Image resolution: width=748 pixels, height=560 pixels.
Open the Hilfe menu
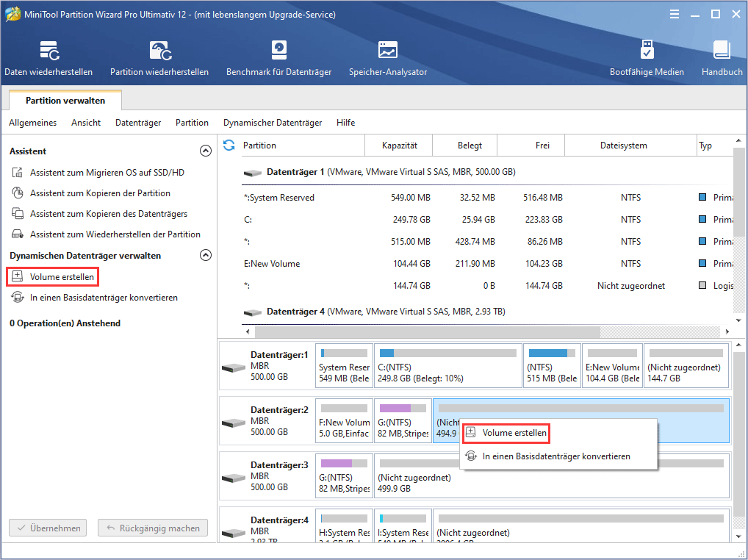click(x=345, y=123)
